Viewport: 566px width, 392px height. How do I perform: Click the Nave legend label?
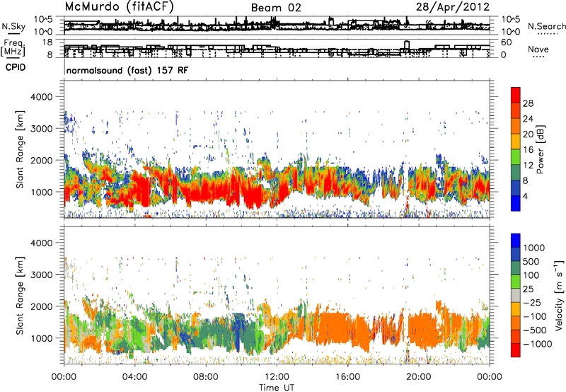click(538, 50)
